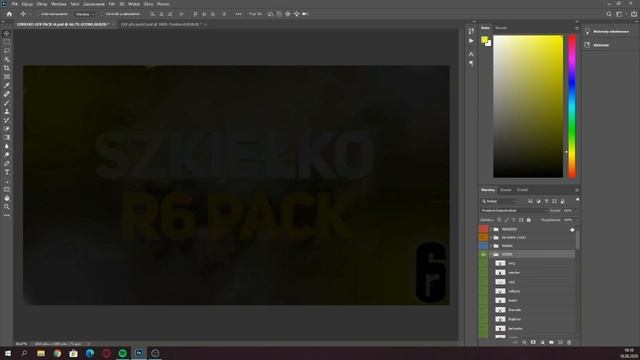Click the search icon at top right
The image size is (640, 360).
tap(609, 14)
